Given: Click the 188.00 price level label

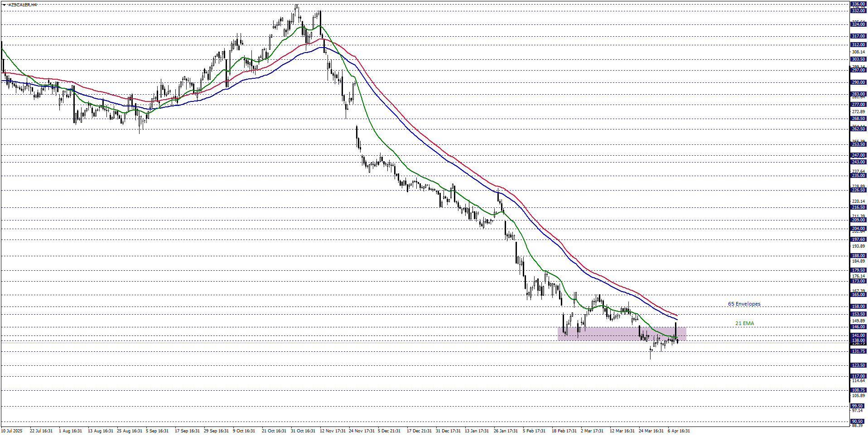Looking at the screenshot, I should pos(858,256).
